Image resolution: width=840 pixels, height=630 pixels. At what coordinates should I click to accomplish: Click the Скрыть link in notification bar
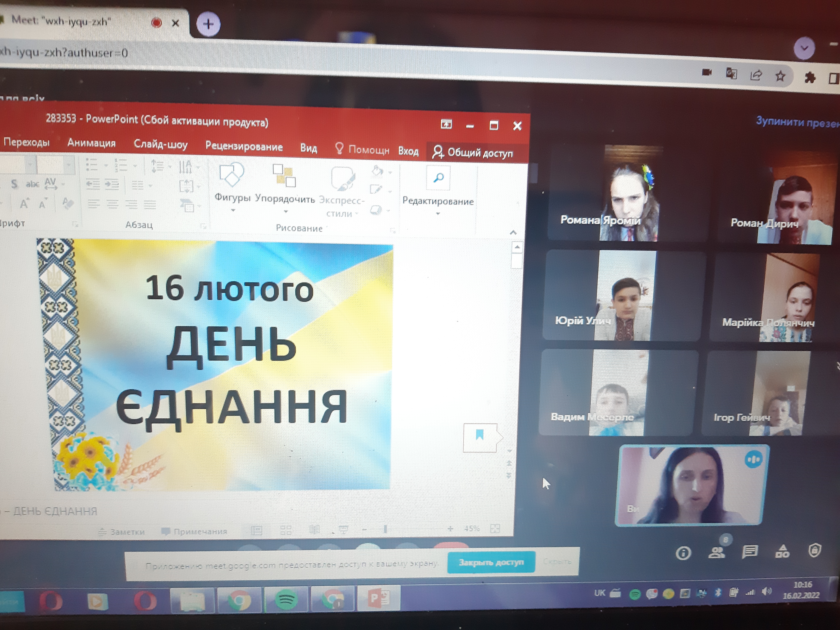click(x=557, y=561)
